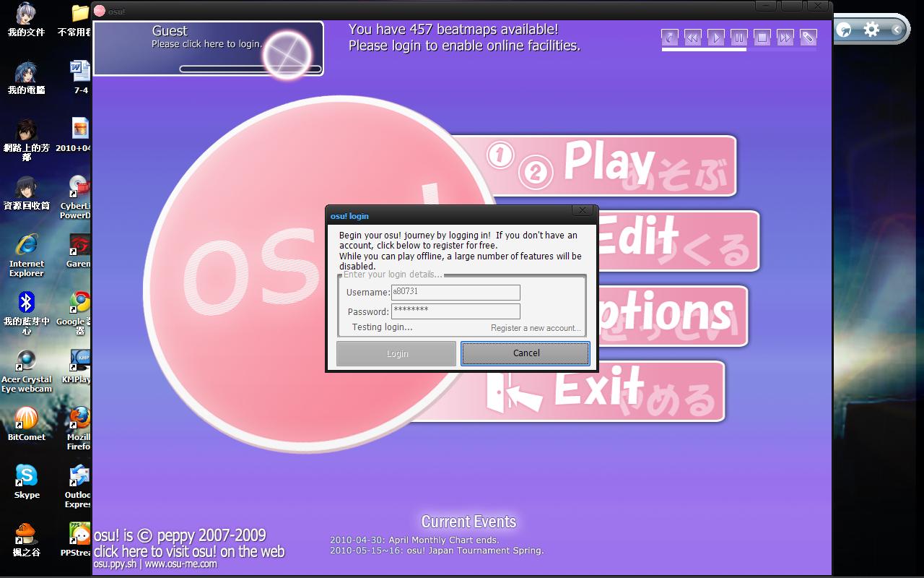The height and width of the screenshot is (578, 924).
Task: Open the Bluetooth desktop icon
Action: tap(27, 313)
